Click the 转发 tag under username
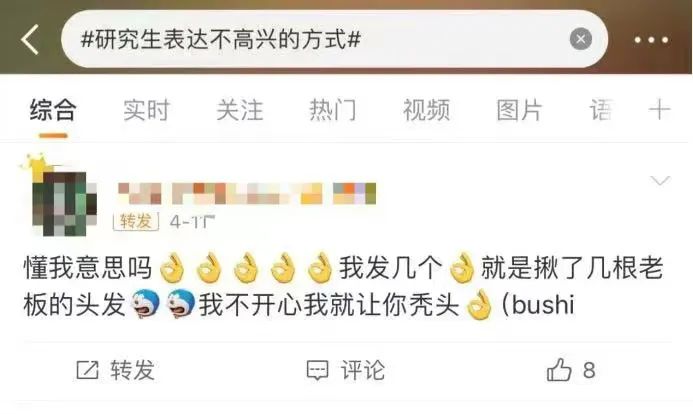This screenshot has width=693, height=414. [136, 221]
